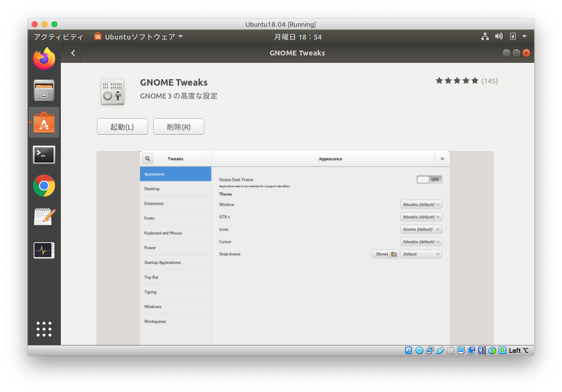
Task: Click the 起動(L) launch button
Action: pos(122,127)
